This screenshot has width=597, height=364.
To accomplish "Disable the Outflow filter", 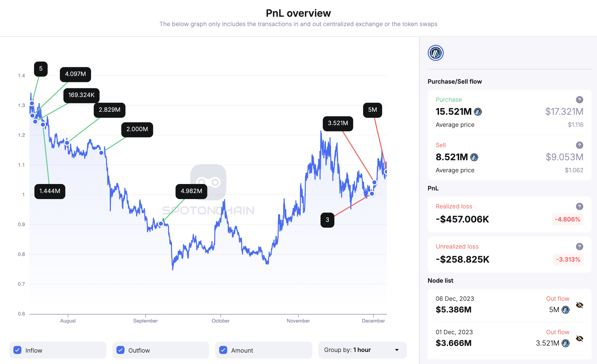I will [120, 350].
